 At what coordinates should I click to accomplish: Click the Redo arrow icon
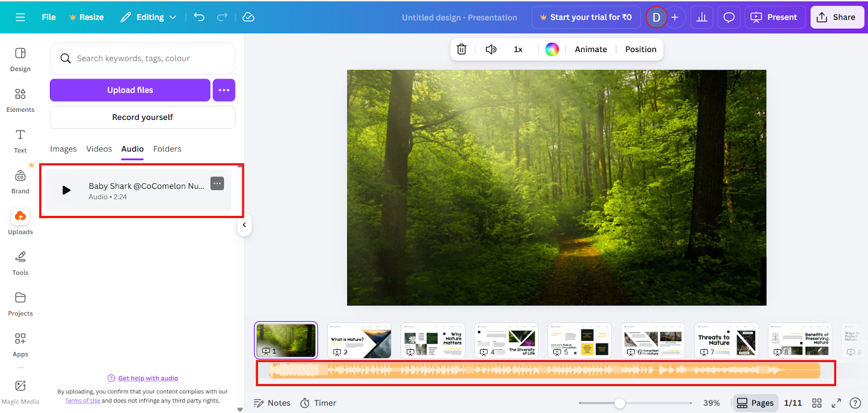point(222,17)
